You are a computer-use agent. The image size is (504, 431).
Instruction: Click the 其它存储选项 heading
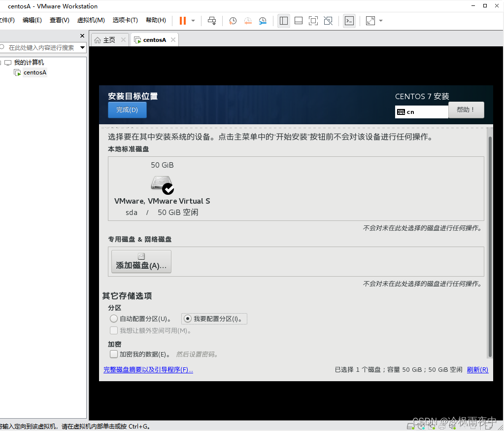point(127,296)
